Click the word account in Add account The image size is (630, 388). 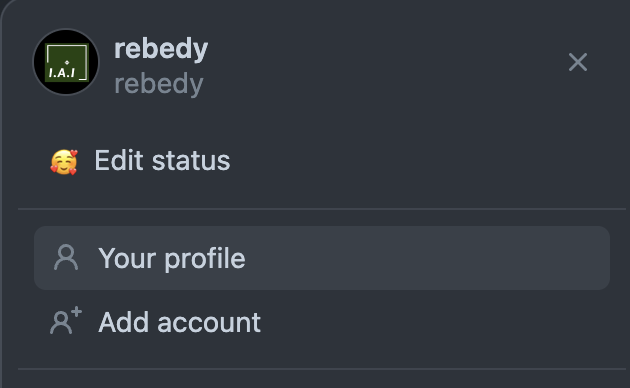coord(209,323)
